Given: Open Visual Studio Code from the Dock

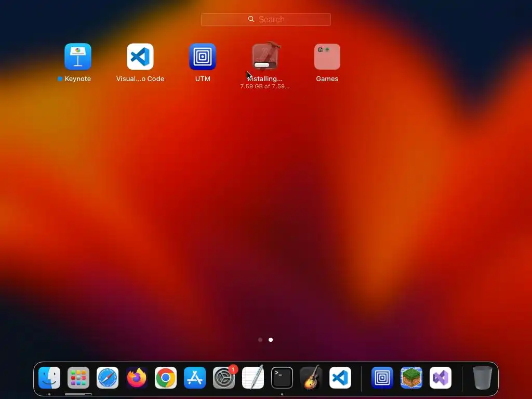Looking at the screenshot, I should (x=340, y=378).
